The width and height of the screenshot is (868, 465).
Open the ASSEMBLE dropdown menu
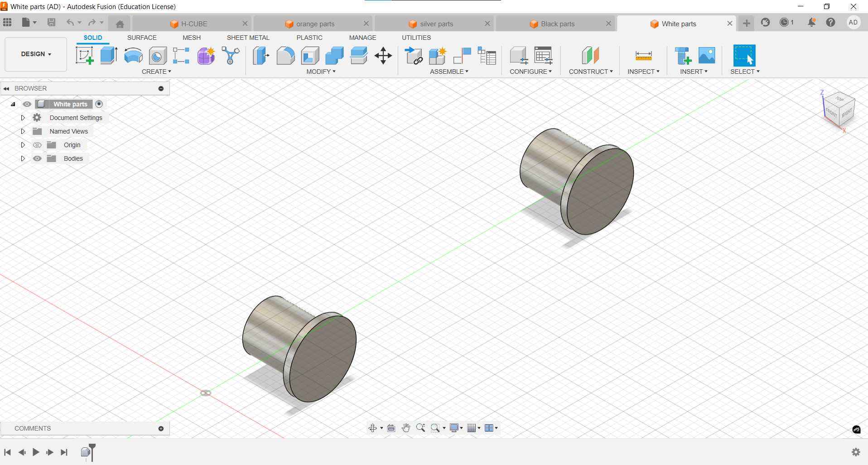tap(449, 72)
